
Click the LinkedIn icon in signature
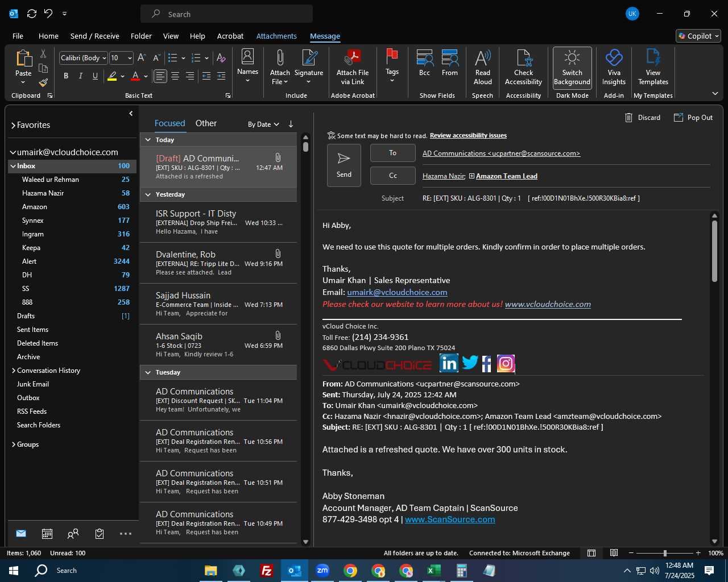click(x=449, y=363)
